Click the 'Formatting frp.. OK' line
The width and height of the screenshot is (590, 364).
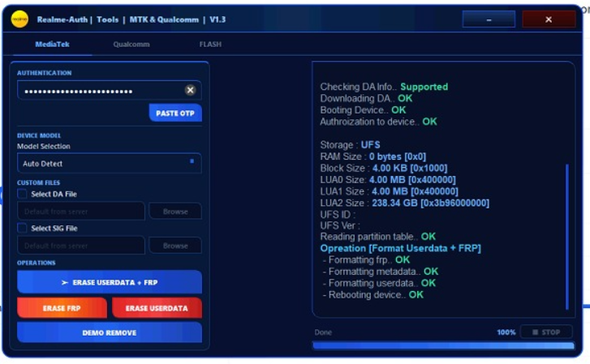click(x=366, y=260)
